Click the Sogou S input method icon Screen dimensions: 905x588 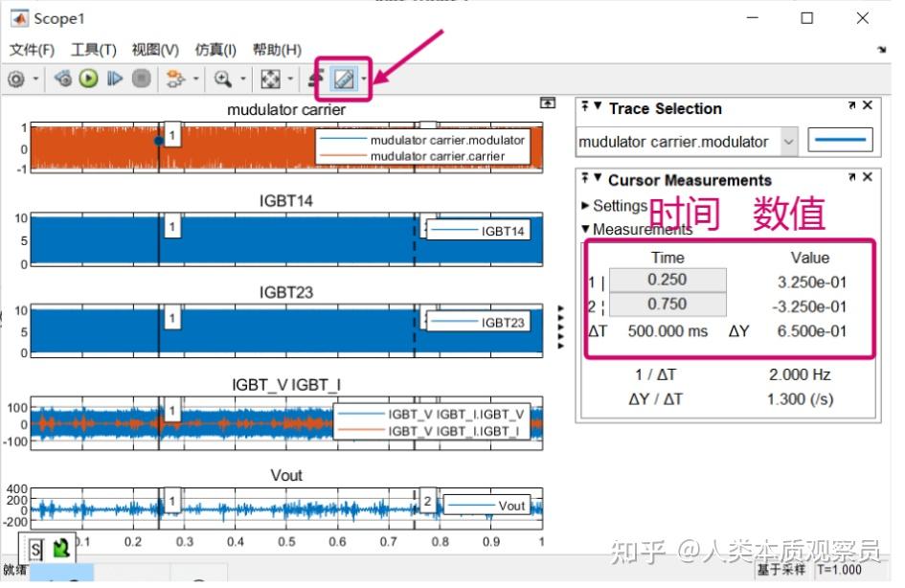(35, 550)
